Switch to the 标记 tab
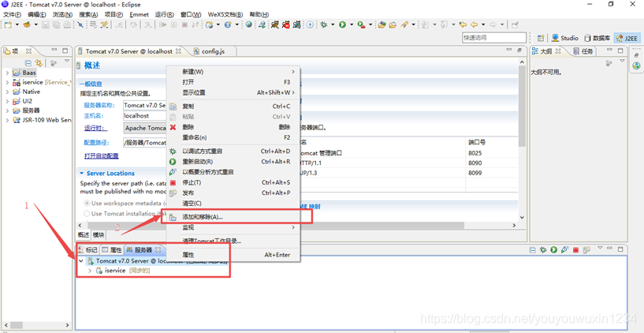This screenshot has width=644, height=333. click(x=88, y=249)
